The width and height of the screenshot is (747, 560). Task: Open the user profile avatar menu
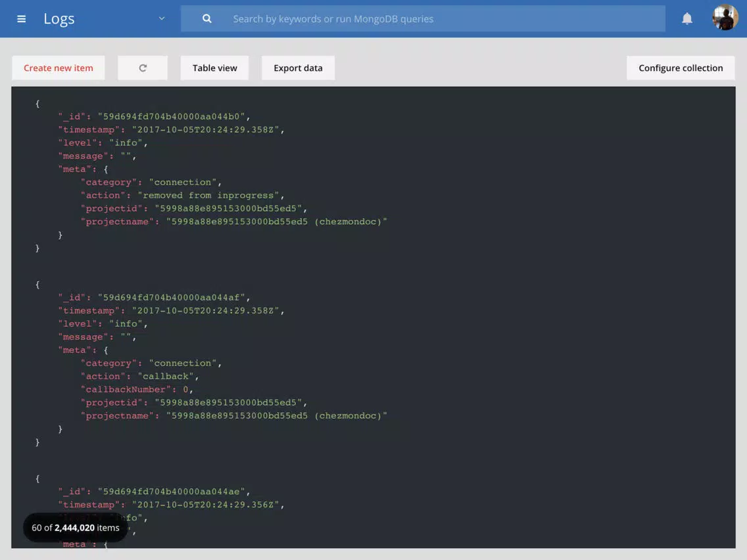(725, 18)
